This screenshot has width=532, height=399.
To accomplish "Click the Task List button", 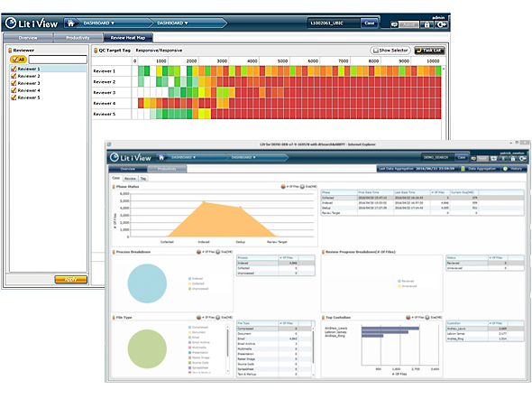I will (429, 51).
